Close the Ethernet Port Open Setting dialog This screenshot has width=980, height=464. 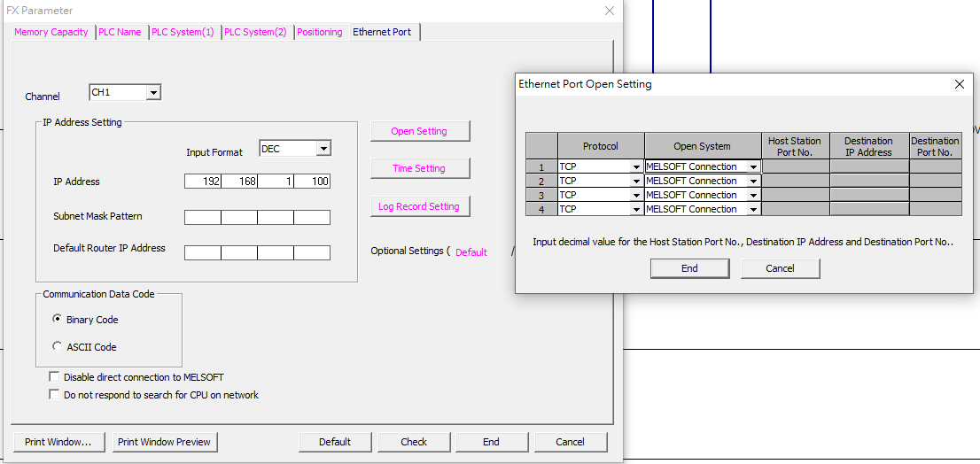[959, 84]
